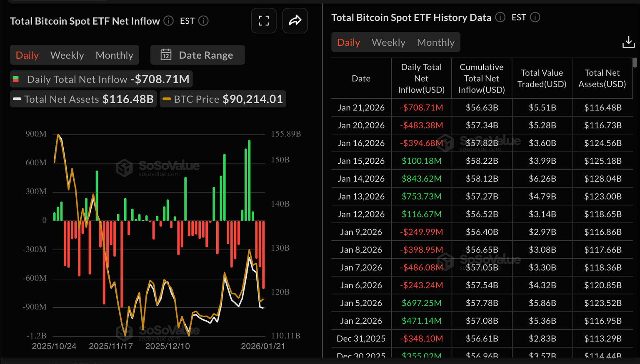Click the Date column header
Screen dimensions: 640x364
[x=361, y=78]
